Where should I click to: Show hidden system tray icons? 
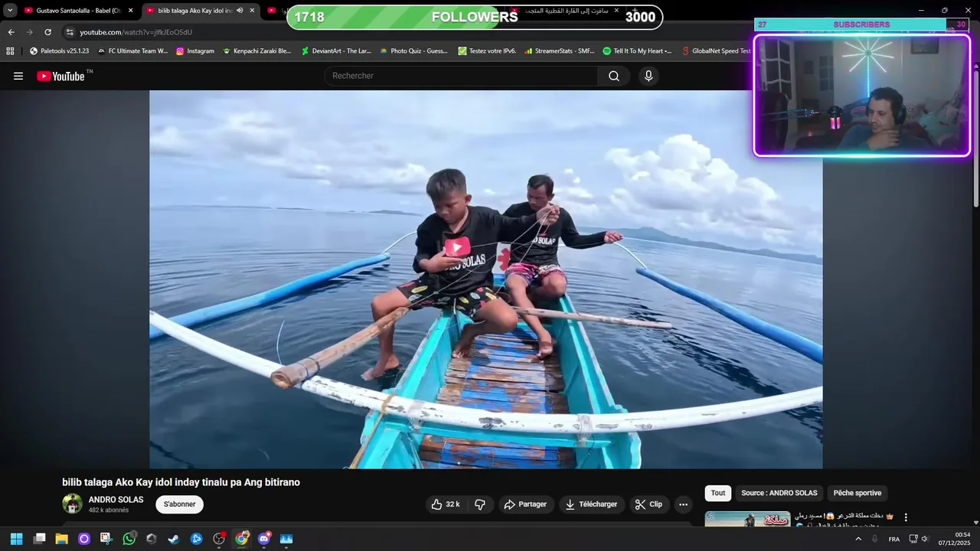click(x=857, y=539)
